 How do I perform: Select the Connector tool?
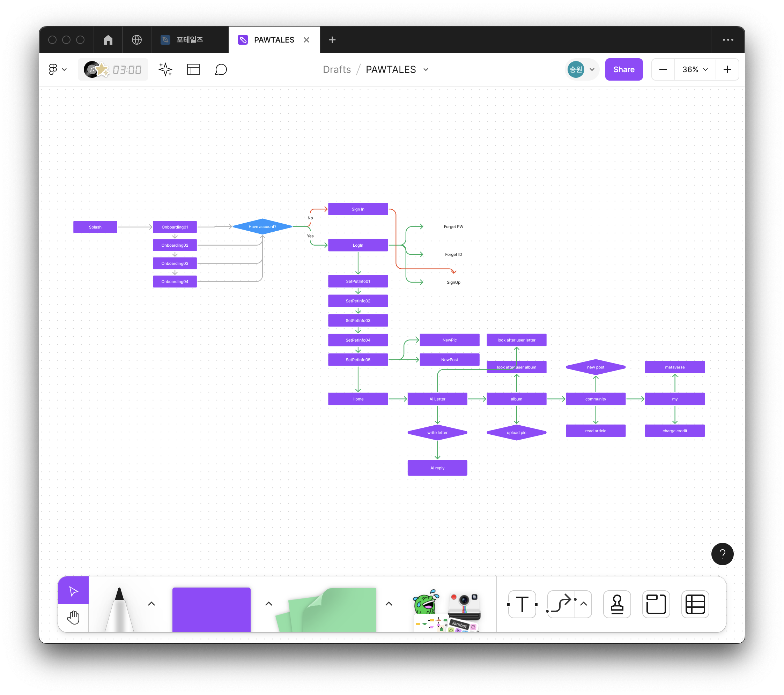[561, 604]
